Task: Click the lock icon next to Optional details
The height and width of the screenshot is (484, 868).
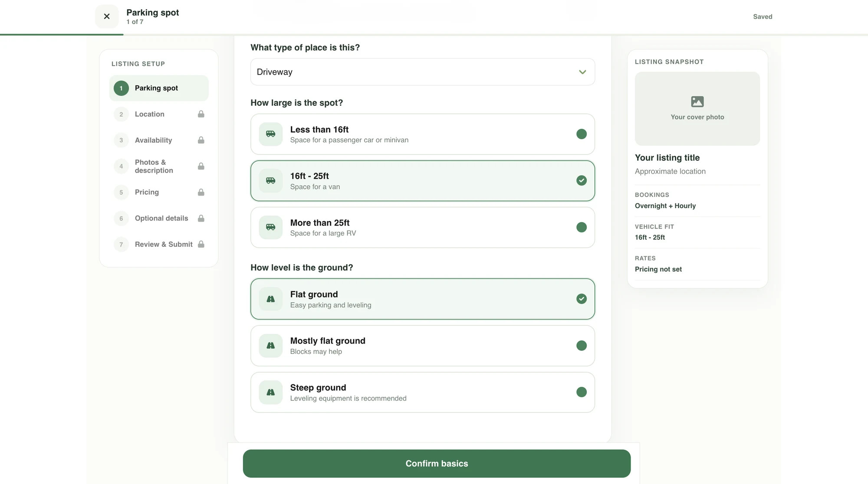Action: coord(201,218)
